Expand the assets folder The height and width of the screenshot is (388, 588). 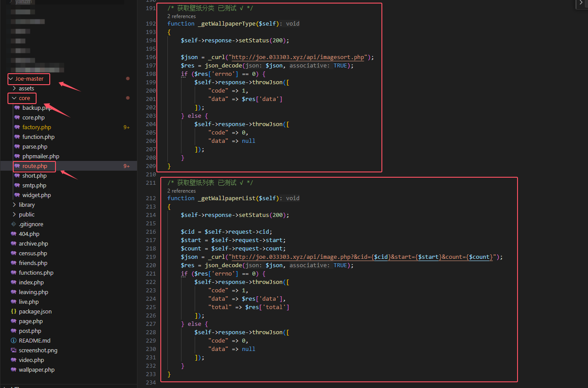coord(15,89)
